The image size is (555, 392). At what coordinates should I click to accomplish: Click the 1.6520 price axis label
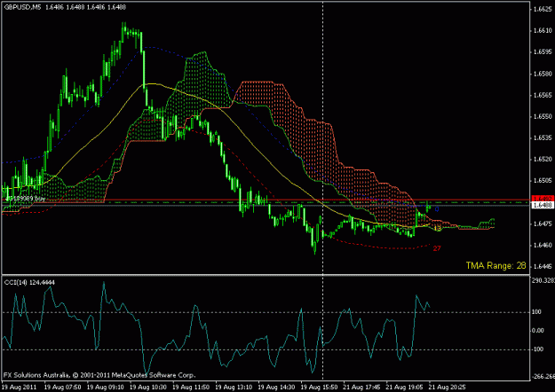tap(543, 160)
